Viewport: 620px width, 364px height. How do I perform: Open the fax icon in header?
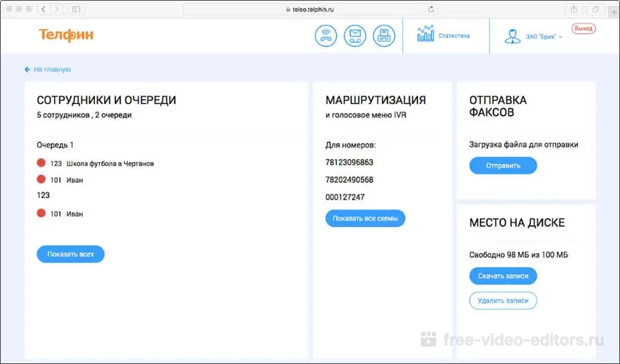coord(384,36)
